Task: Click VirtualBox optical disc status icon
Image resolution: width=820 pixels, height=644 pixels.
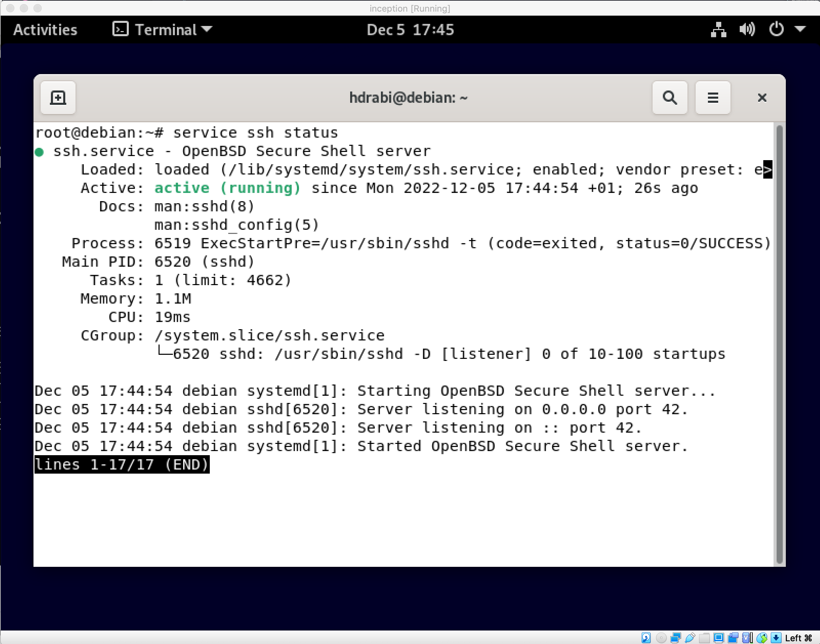Action: coord(661,638)
